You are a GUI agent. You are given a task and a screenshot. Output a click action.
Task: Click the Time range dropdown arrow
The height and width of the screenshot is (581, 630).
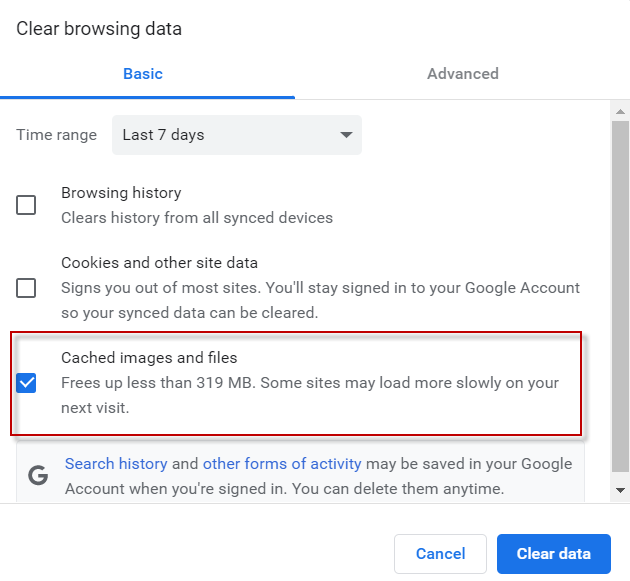(346, 135)
